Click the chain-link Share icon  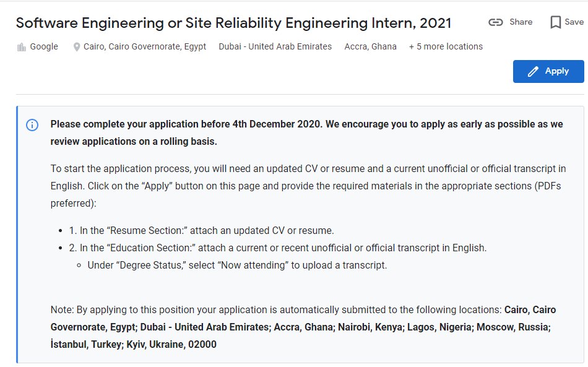click(x=495, y=22)
